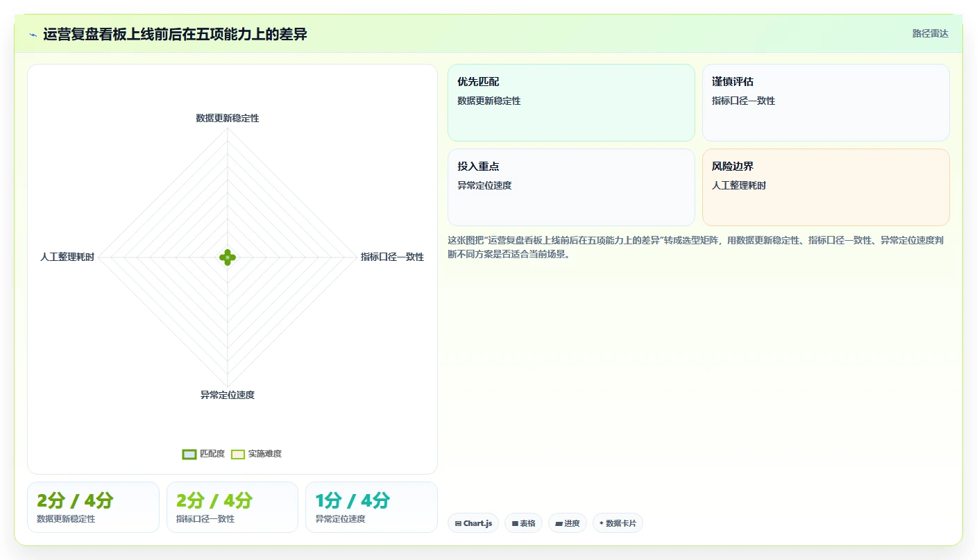Click the 指标口径一致性 score card 2分 / 4分

[232, 507]
